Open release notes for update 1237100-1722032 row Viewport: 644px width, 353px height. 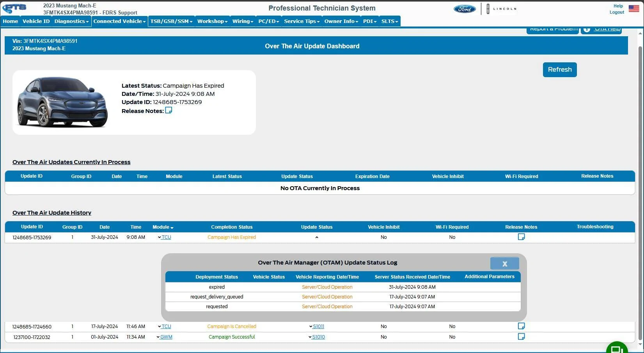pyautogui.click(x=521, y=337)
